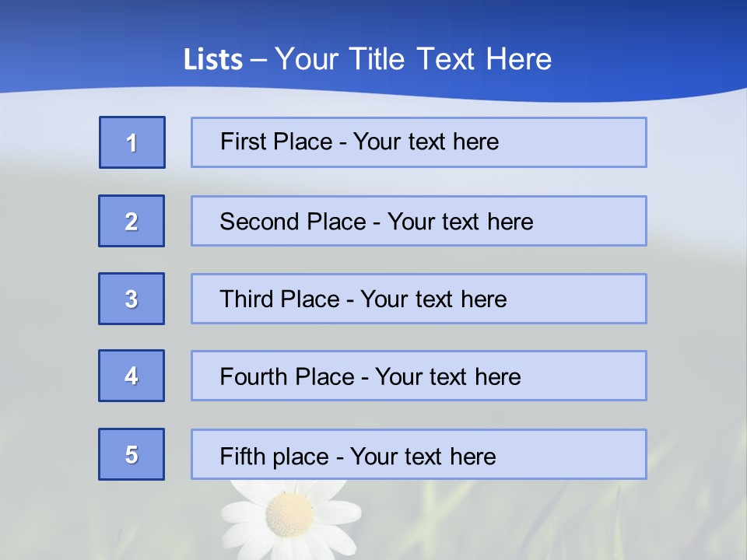Click the number 3 box

[x=132, y=299]
